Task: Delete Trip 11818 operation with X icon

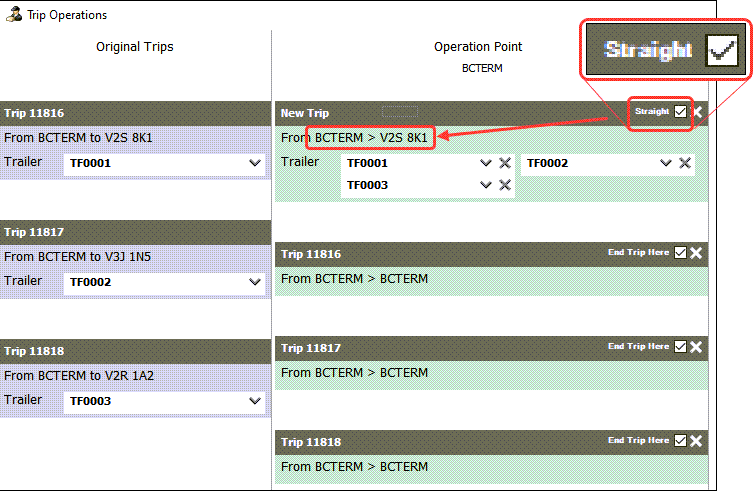Action: tap(696, 441)
